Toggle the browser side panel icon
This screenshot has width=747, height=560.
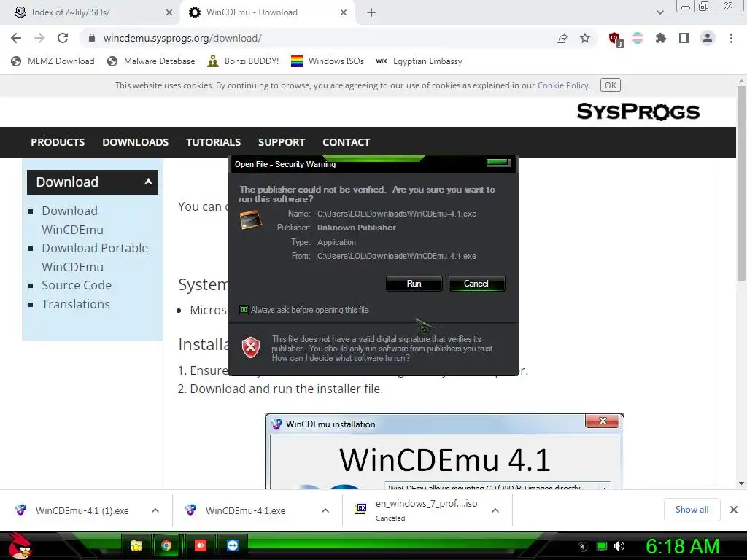(684, 38)
